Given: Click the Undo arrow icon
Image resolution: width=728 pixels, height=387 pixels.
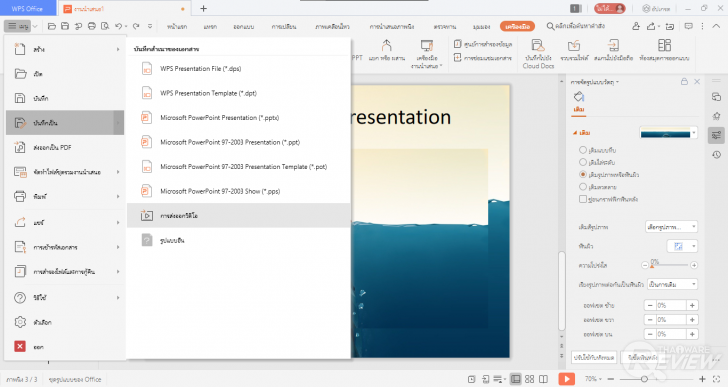Looking at the screenshot, I should pyautogui.click(x=118, y=26).
